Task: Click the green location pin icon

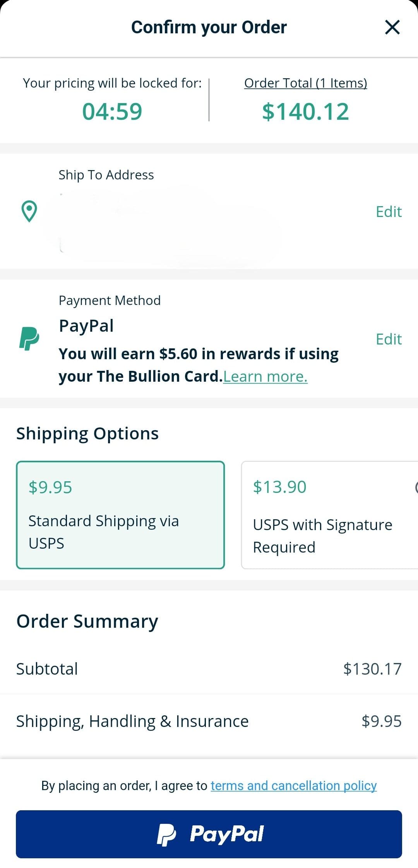Action: click(x=29, y=211)
